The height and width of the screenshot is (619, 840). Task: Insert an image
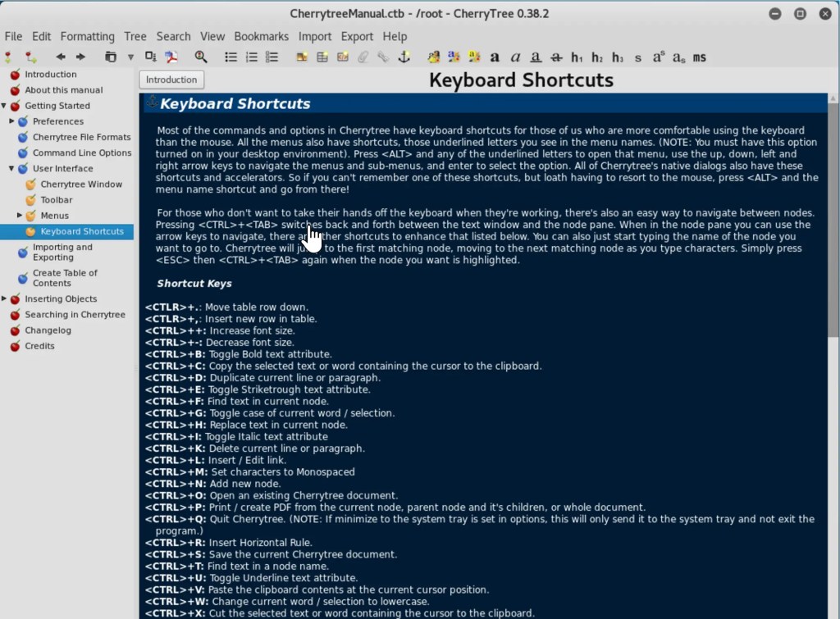coord(300,57)
